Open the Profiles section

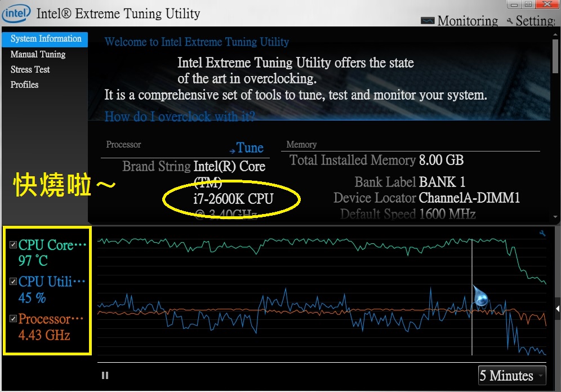click(x=24, y=85)
